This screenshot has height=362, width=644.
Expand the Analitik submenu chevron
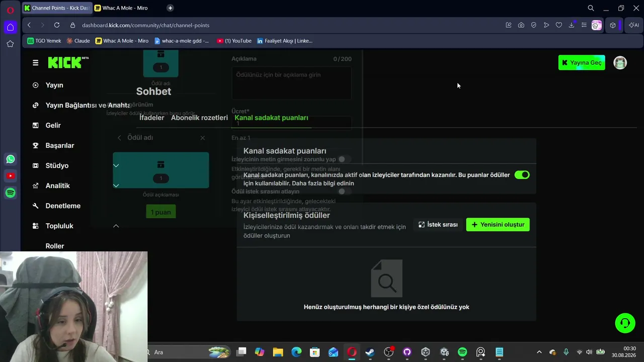pos(116,186)
